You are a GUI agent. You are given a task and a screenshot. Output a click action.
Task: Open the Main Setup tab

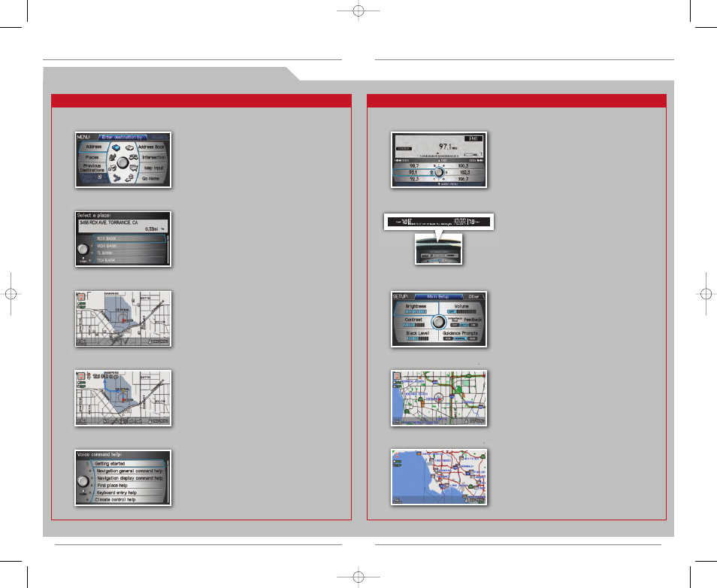point(437,296)
